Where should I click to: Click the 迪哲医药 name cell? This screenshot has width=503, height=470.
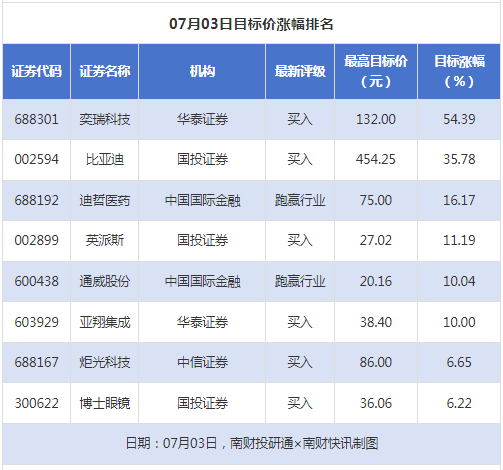(x=105, y=200)
